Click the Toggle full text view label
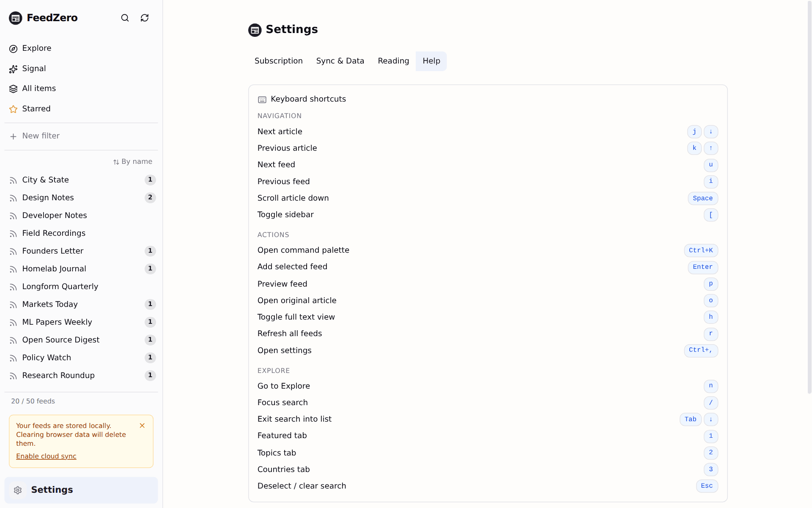812x508 pixels. (296, 317)
